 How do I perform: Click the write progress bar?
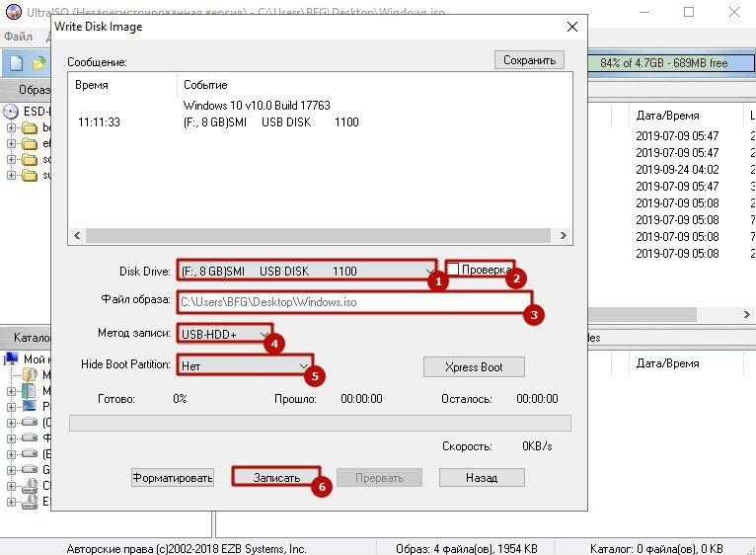pos(320,423)
